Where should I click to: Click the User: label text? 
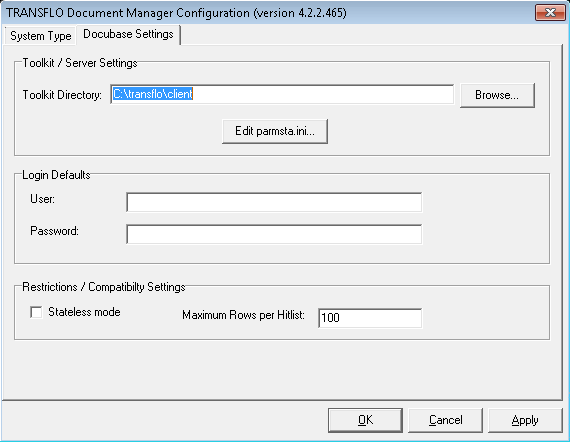[x=43, y=199]
